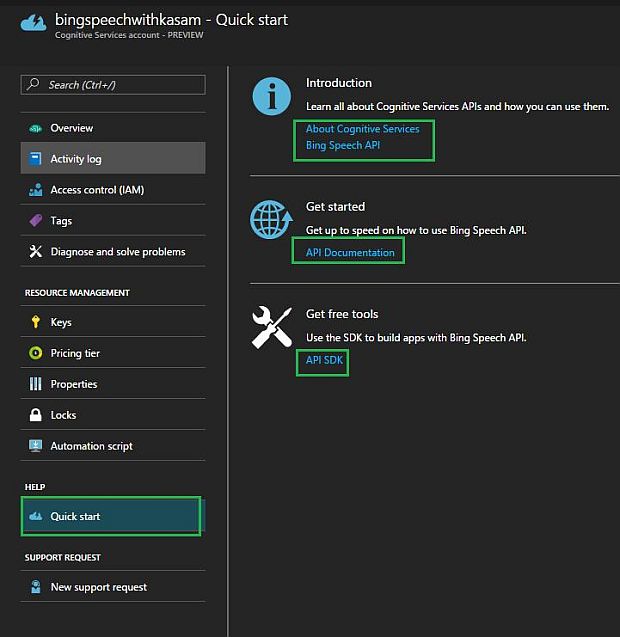Click the Cognitive Services account - PREVIEW subtitle
This screenshot has width=620, height=637.
tap(129, 35)
